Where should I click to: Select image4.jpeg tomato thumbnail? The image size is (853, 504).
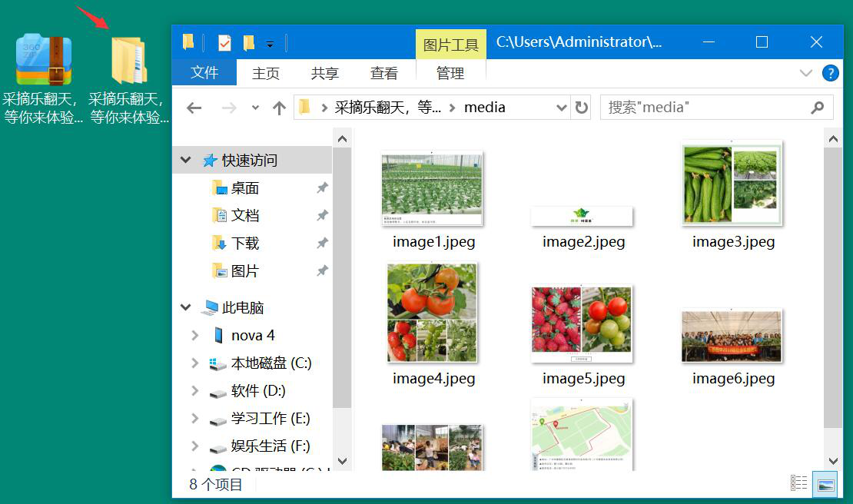click(432, 313)
